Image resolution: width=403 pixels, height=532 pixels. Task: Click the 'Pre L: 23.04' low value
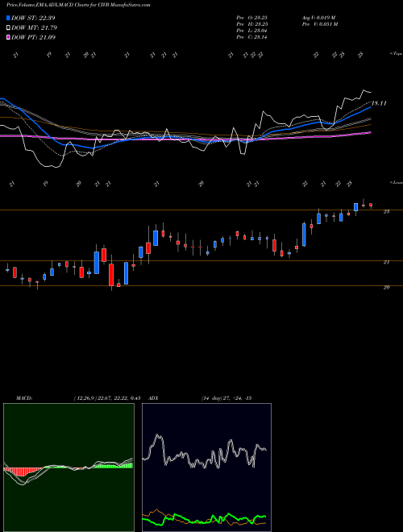(251, 31)
